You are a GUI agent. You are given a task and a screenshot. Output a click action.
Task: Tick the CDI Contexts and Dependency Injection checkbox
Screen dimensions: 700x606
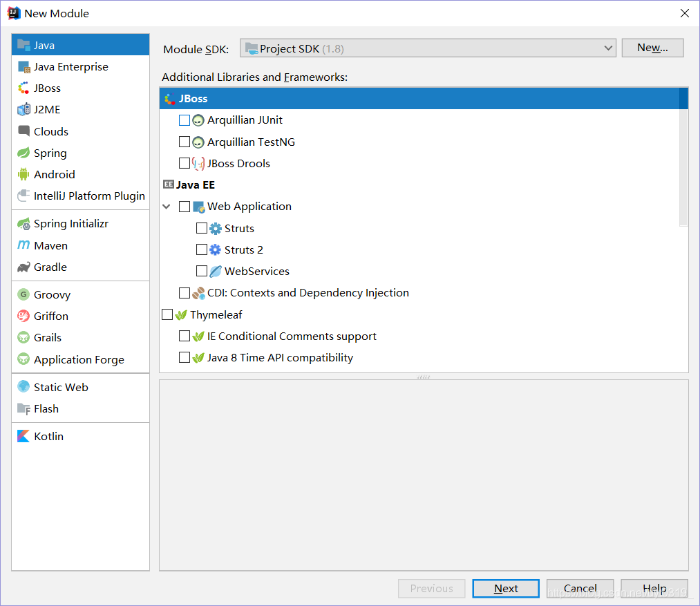(185, 292)
